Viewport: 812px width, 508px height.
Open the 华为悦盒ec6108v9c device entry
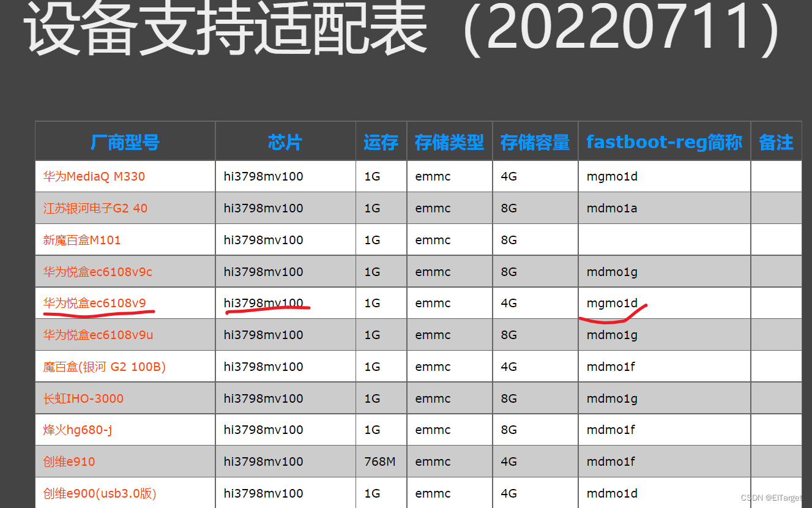pyautogui.click(x=97, y=272)
